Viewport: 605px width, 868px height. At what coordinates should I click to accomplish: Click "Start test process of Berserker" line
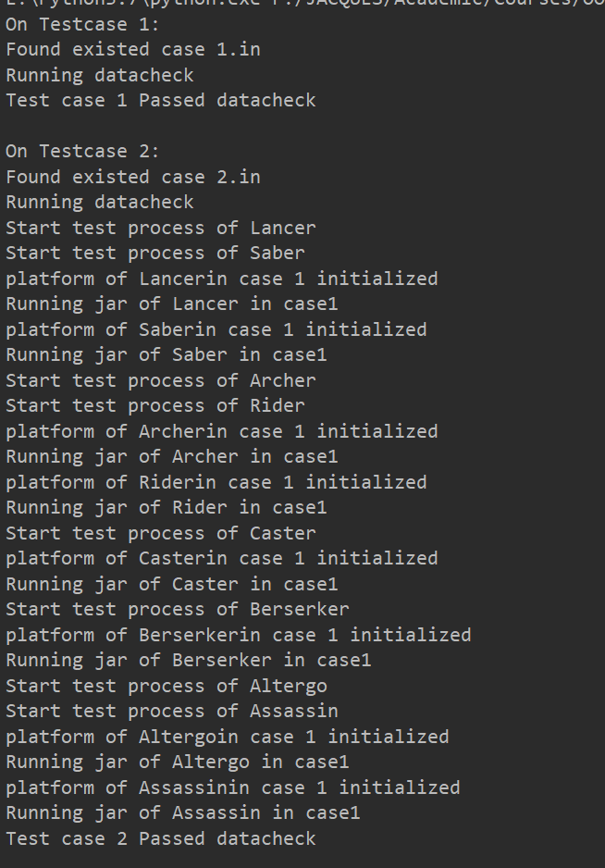[x=177, y=609]
